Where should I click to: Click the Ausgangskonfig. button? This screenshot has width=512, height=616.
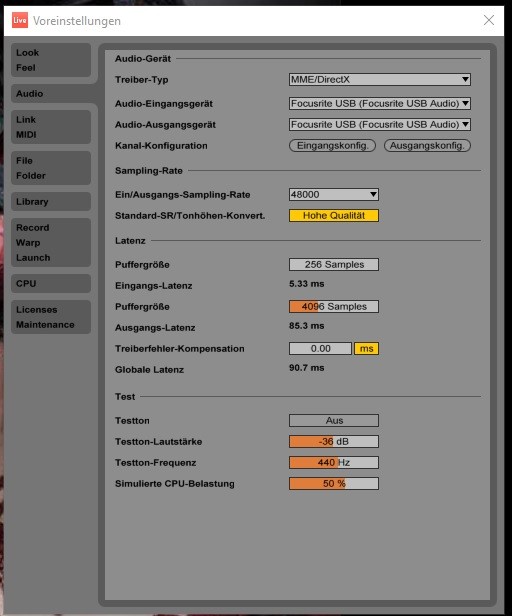427,145
